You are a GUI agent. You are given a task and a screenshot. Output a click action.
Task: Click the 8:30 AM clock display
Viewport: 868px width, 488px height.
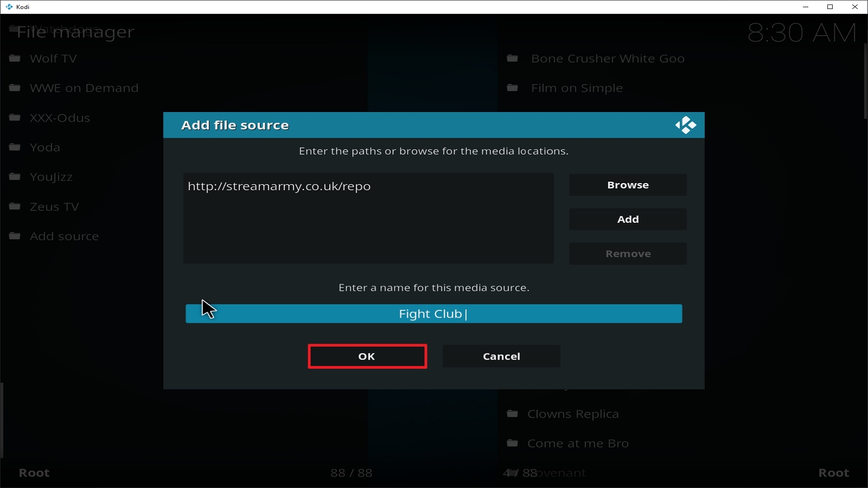[802, 33]
